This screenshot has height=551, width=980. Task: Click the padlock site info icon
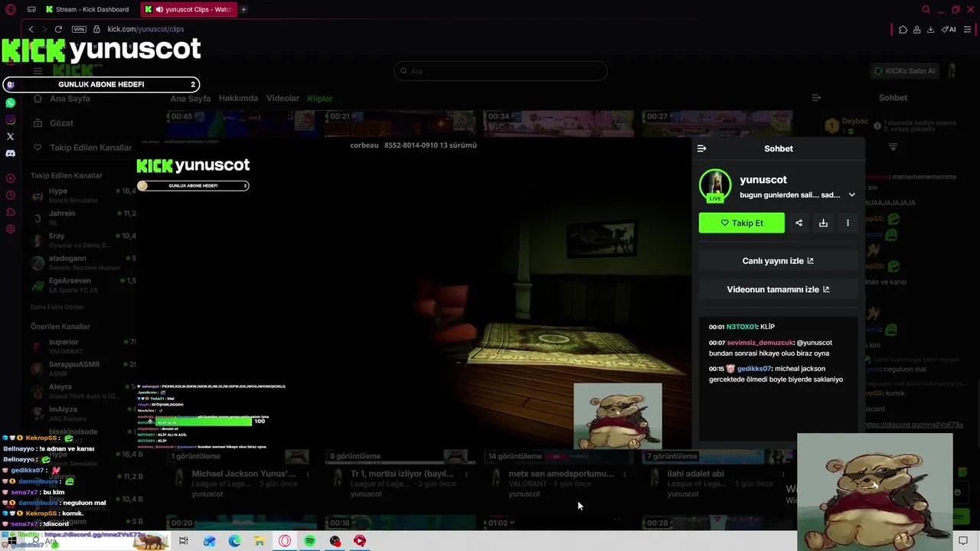96,29
